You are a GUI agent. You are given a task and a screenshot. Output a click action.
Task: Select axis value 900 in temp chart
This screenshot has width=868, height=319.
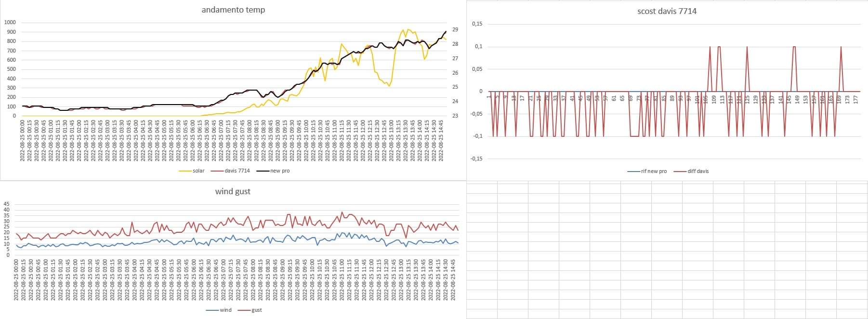coord(11,32)
